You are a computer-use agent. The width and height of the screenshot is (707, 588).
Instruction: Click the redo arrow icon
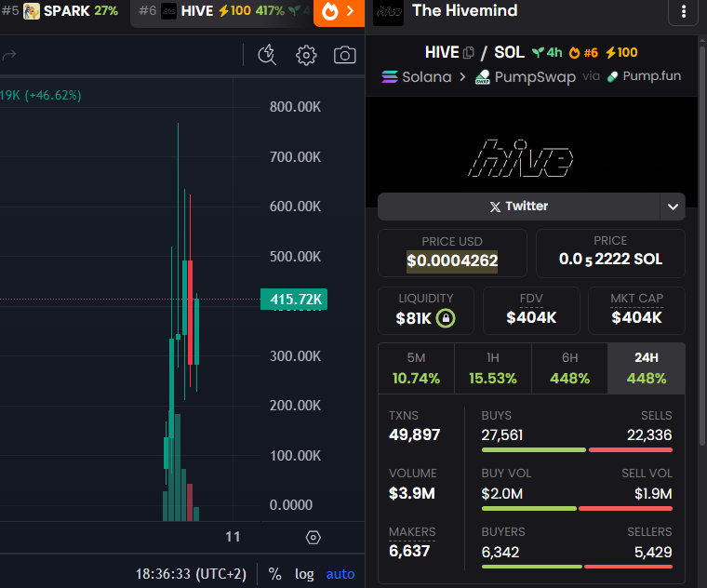9,55
